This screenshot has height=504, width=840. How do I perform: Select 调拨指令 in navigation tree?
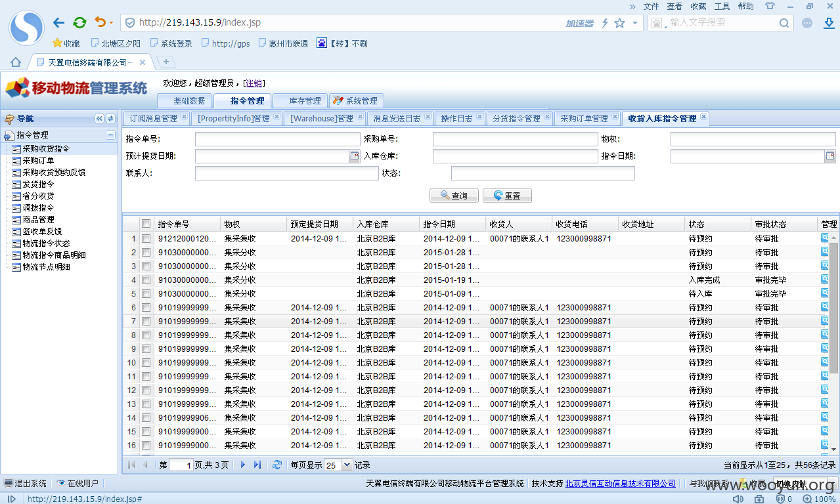point(38,207)
